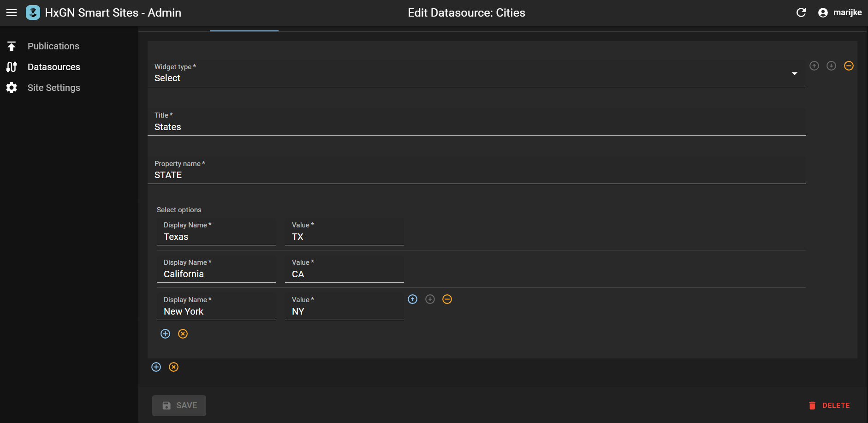Add a new widget below the form
Screen dimensions: 868x423
click(156, 367)
